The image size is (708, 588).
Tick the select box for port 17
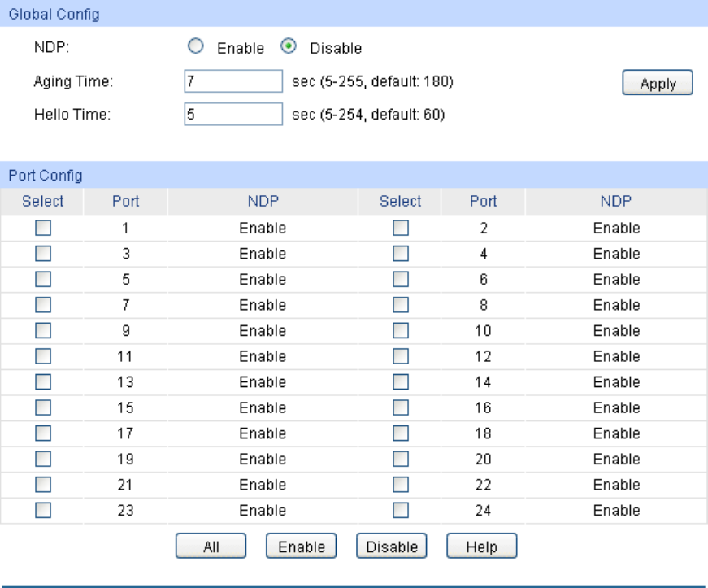click(x=43, y=433)
